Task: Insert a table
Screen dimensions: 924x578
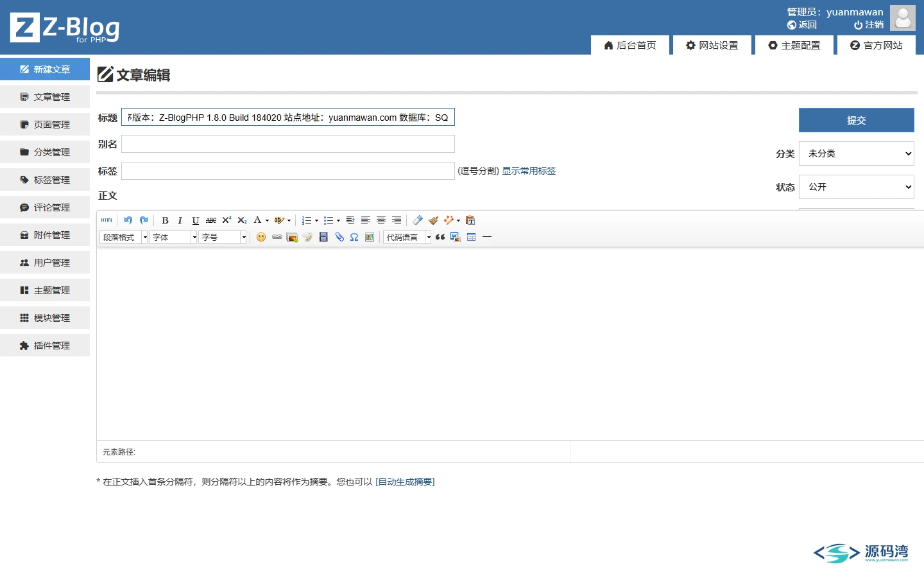Action: [472, 237]
